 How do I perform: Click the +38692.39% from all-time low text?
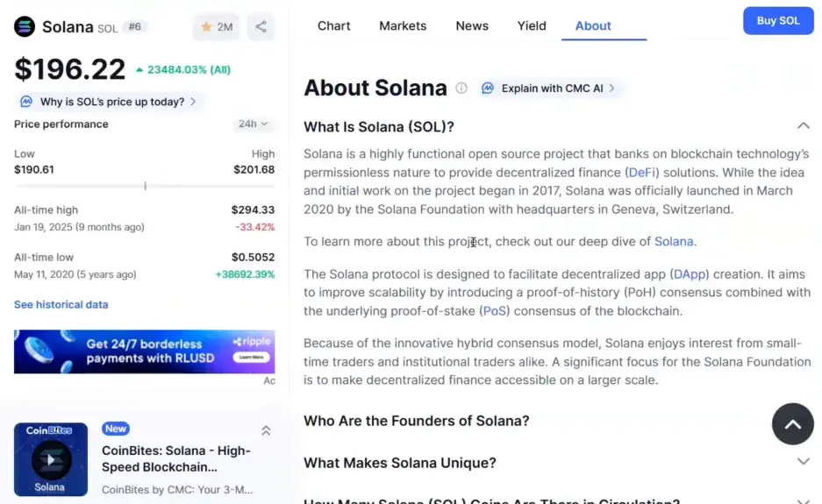245,274
